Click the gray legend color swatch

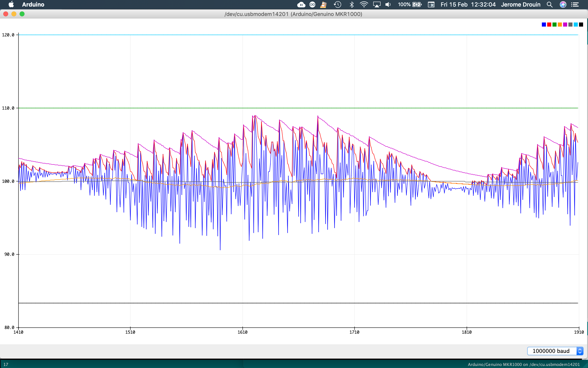pos(570,25)
